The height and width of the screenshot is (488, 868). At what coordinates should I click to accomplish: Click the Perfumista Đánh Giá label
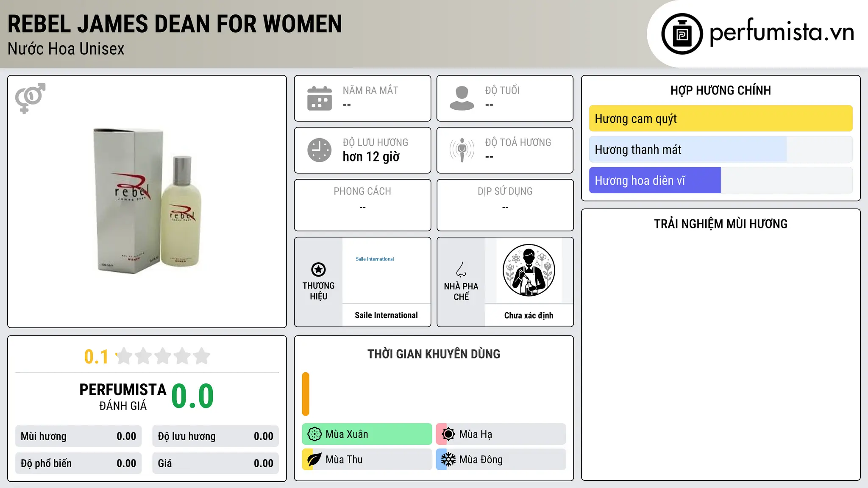tap(123, 396)
